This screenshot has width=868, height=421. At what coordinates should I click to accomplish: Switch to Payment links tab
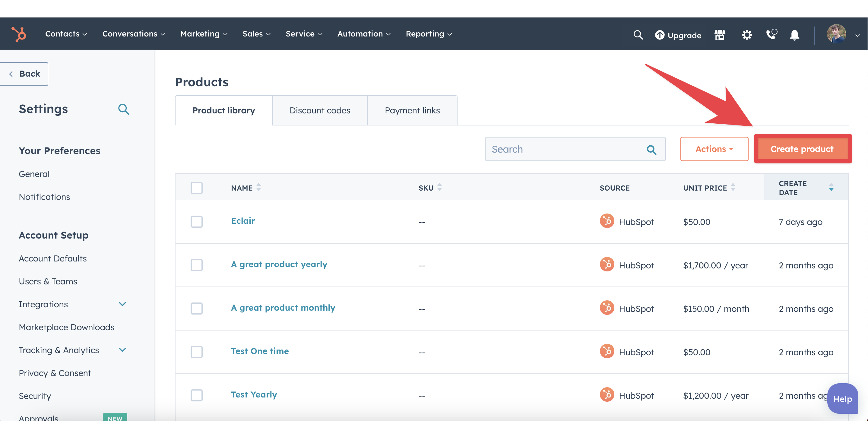(412, 110)
